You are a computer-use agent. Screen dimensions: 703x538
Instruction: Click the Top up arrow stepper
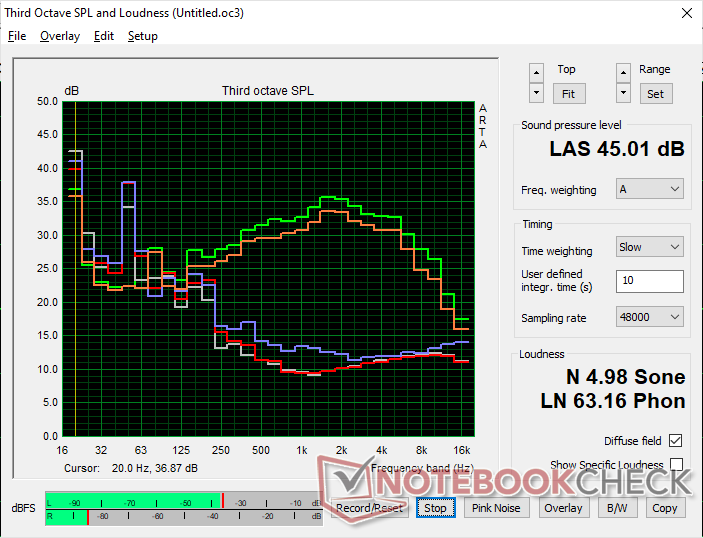click(x=538, y=73)
